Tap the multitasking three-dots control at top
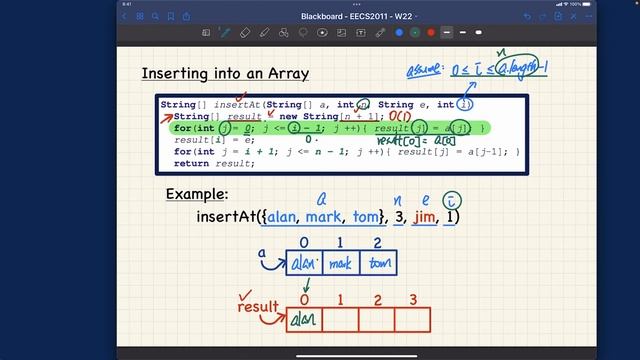The image size is (640, 360). (x=357, y=4)
